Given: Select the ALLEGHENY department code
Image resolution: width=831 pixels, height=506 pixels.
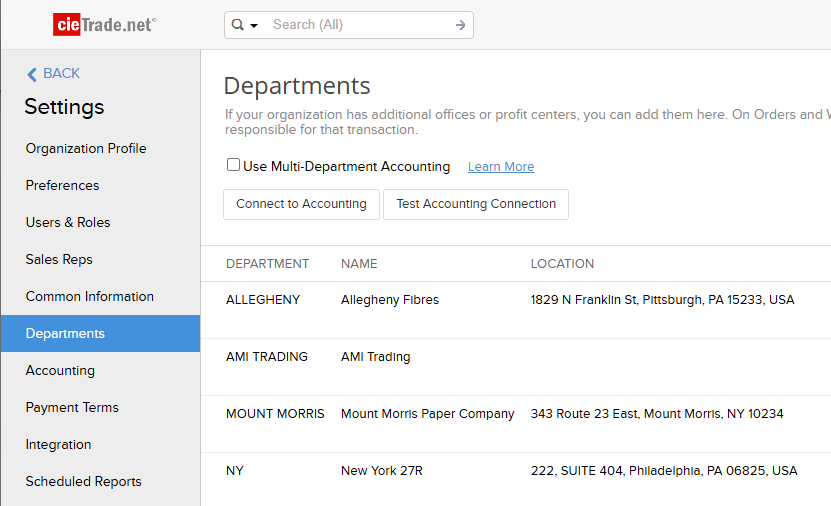Looking at the screenshot, I should [x=263, y=300].
